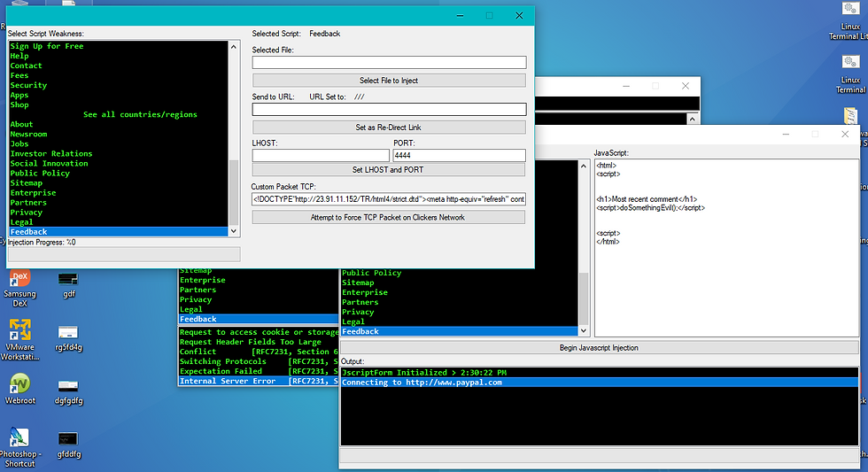Select 'Request to access cookie or storage' row
The image size is (868, 472).
click(x=259, y=332)
